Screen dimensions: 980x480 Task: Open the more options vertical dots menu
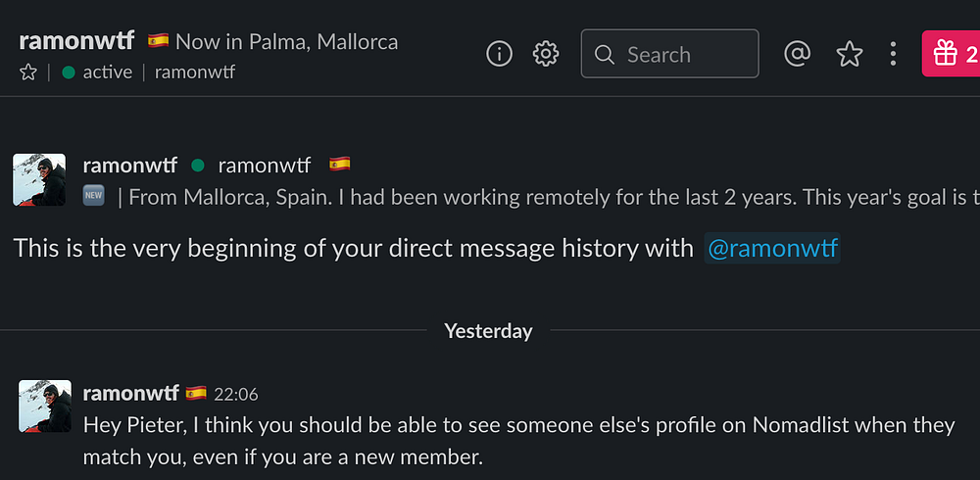click(893, 54)
